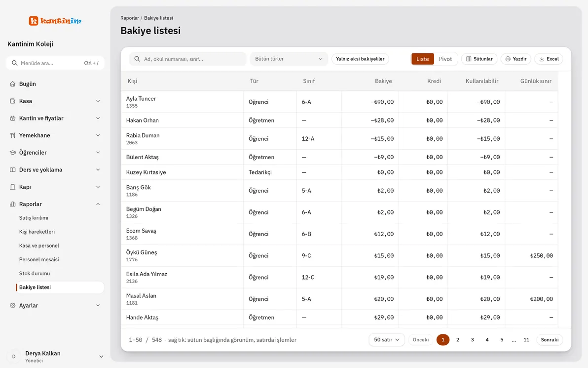Screen dimensions: 588x368
Task: Click the Yemekhane fork icon
Action: [x=13, y=135]
